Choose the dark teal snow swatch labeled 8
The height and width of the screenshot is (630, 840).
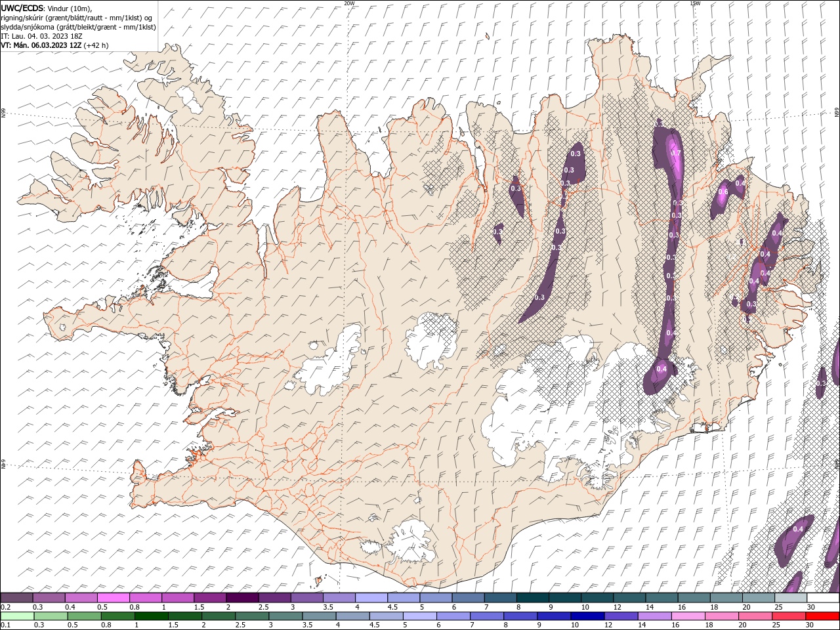coord(532,598)
